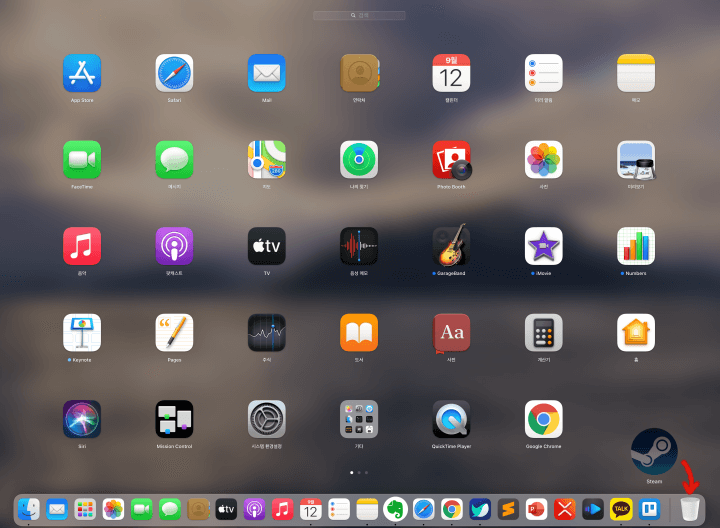720x528 pixels.
Task: Open PowerPoint from the Dock
Action: point(536,509)
